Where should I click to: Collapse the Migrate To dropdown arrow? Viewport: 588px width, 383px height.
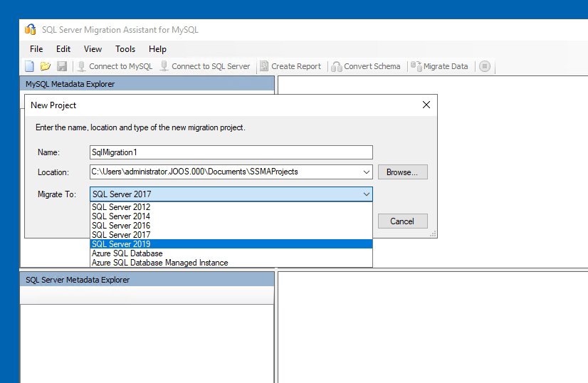click(366, 194)
